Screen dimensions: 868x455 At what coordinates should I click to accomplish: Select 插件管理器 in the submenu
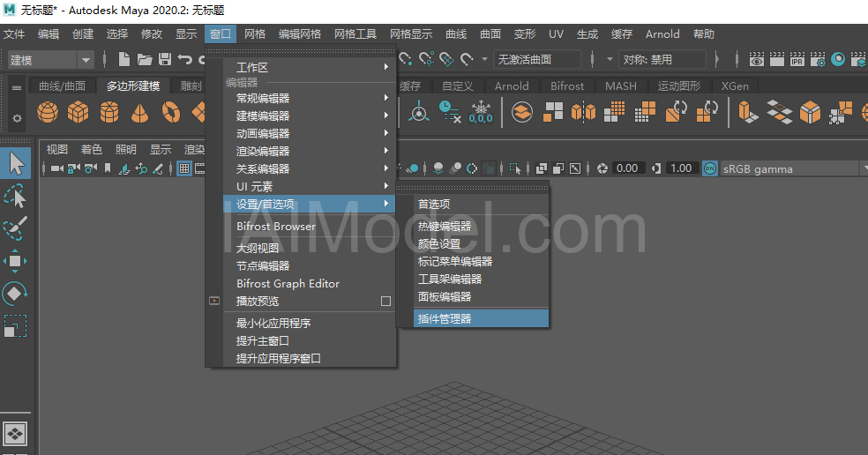point(481,319)
